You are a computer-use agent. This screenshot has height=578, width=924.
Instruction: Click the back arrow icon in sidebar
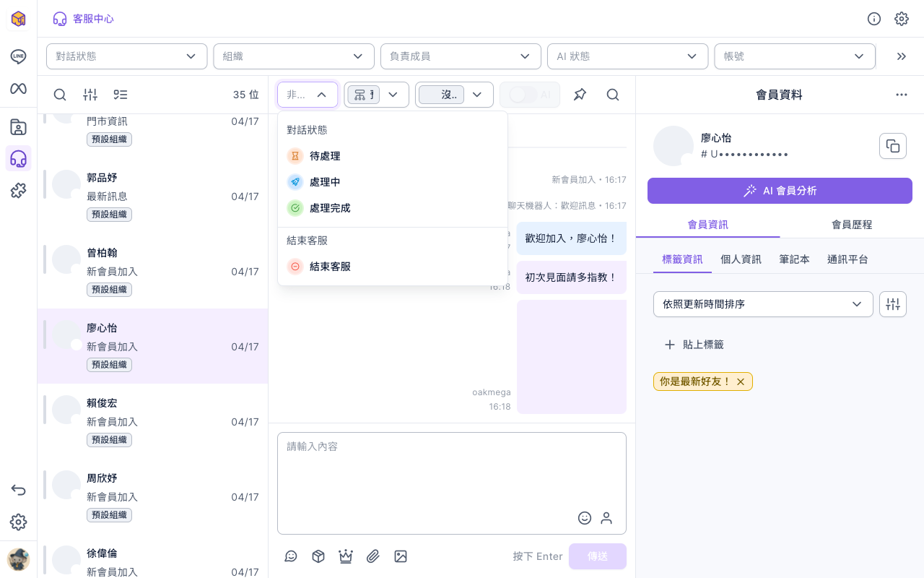[x=18, y=490]
